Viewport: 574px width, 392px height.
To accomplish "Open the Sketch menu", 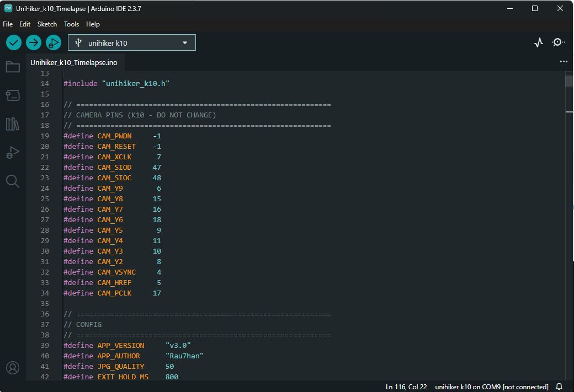I will tap(47, 24).
